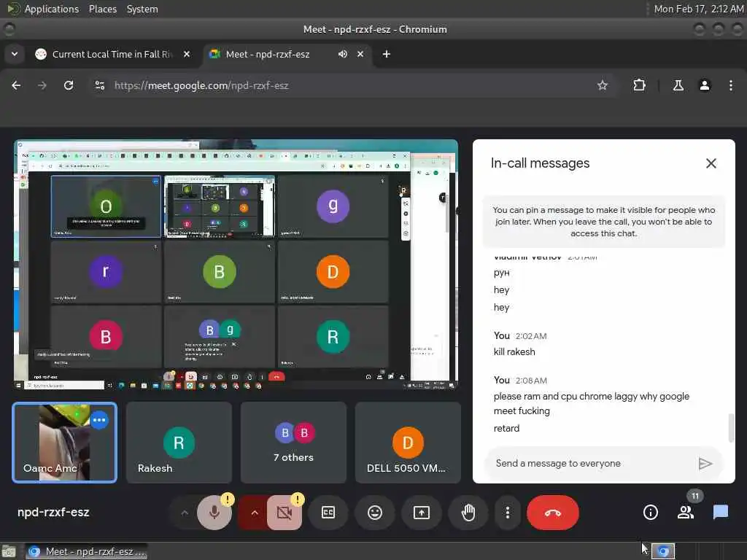
Task: View site information icon in address bar
Action: (x=99, y=85)
